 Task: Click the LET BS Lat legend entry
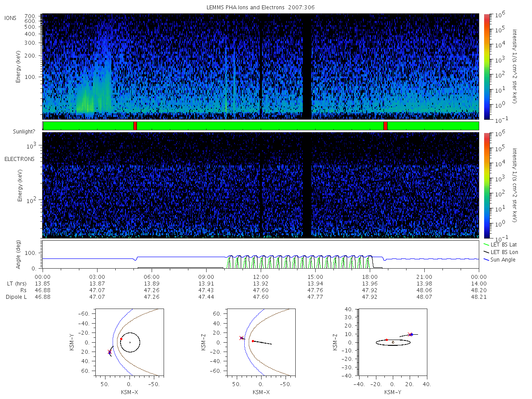click(x=500, y=244)
